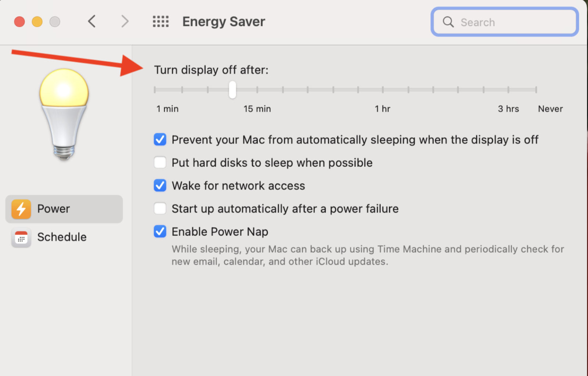Disable Wake for network access
Screen dimensions: 588x376
[160, 186]
